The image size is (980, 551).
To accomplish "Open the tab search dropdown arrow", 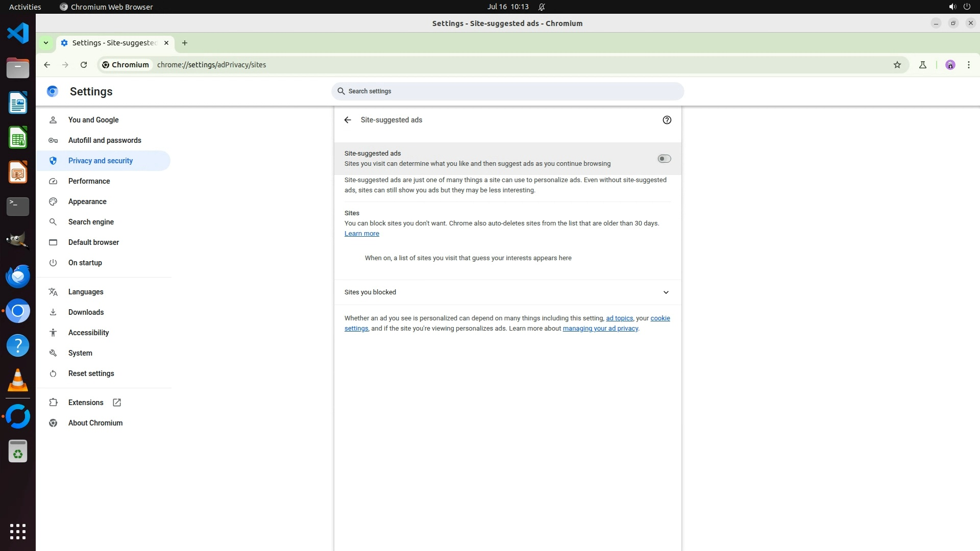I will point(46,43).
